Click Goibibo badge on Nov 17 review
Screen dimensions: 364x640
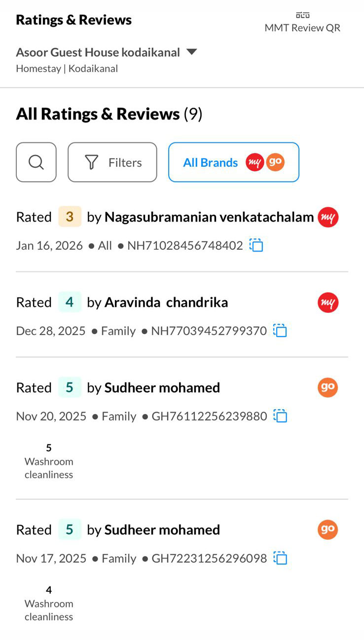pyautogui.click(x=328, y=529)
